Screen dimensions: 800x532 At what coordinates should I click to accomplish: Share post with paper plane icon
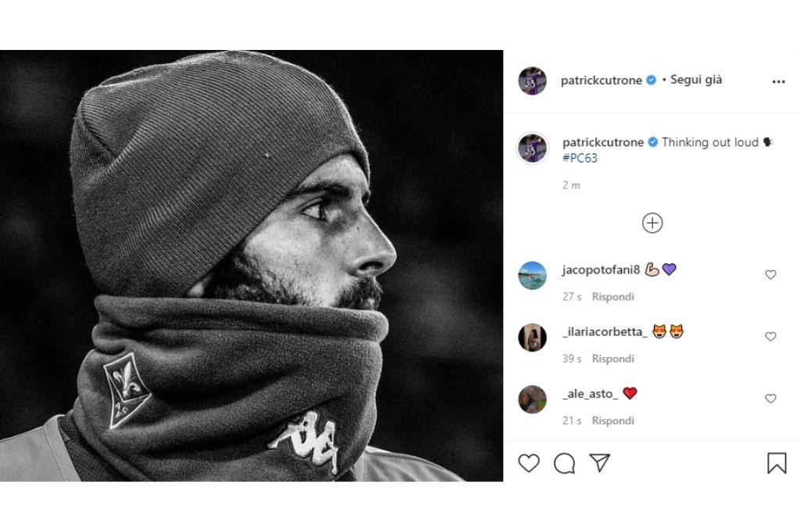pos(599,463)
